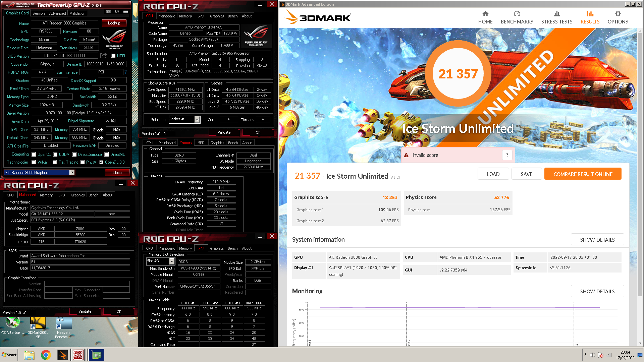Launch Chrome from the taskbar
644x362 pixels.
46,355
